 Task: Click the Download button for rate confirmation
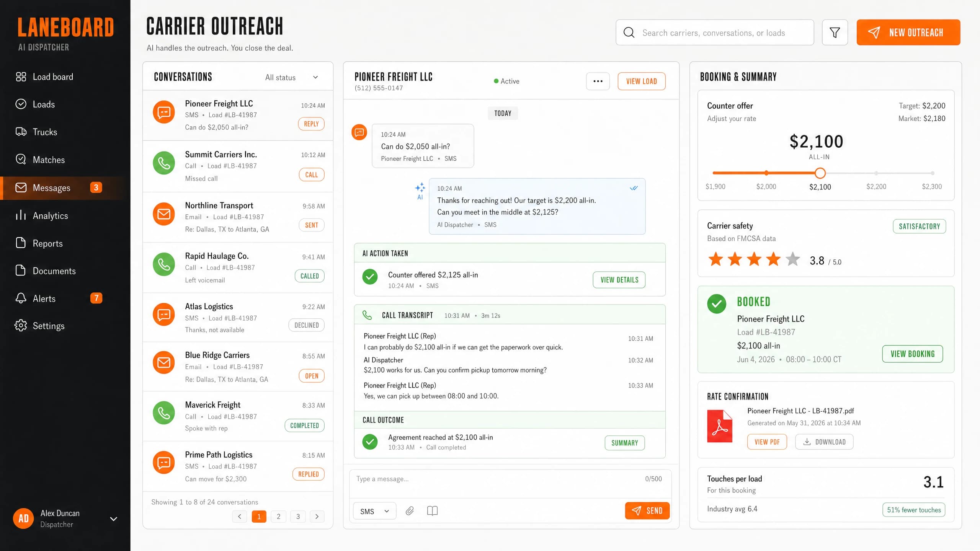click(x=824, y=442)
